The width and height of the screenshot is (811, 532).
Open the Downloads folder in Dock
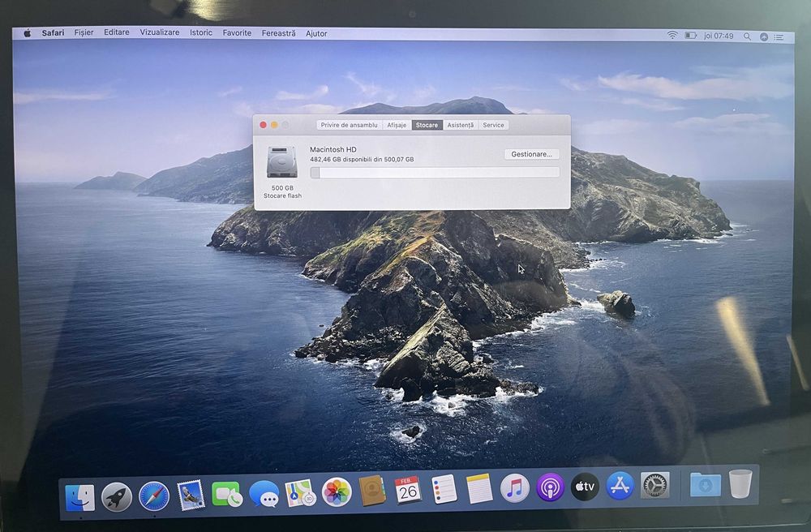(x=706, y=484)
